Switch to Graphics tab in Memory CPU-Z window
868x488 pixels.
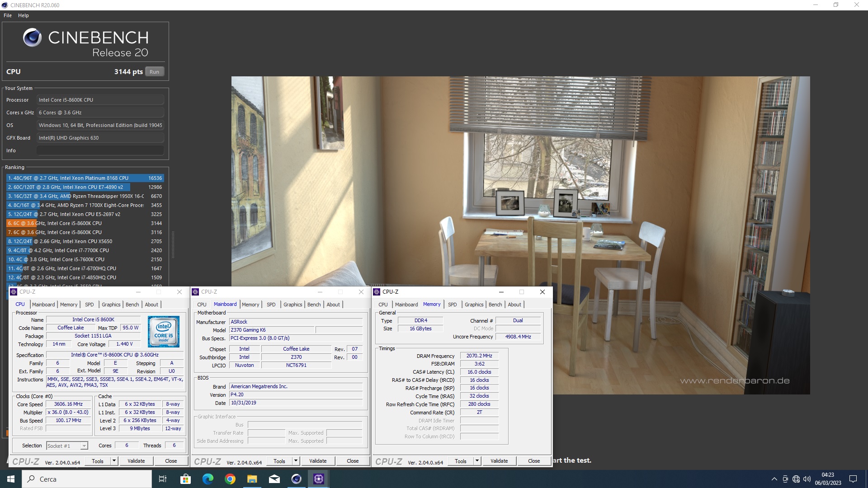click(474, 305)
